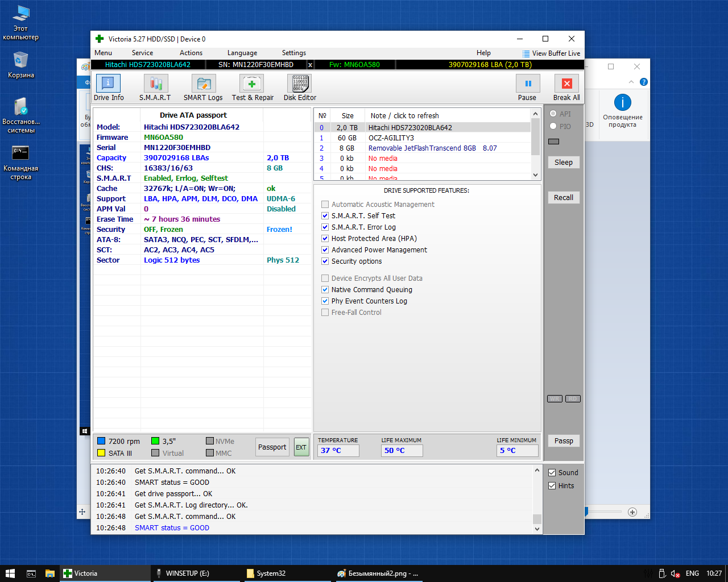Toggle Host Protected Area (HPA) checkbox

tap(325, 238)
